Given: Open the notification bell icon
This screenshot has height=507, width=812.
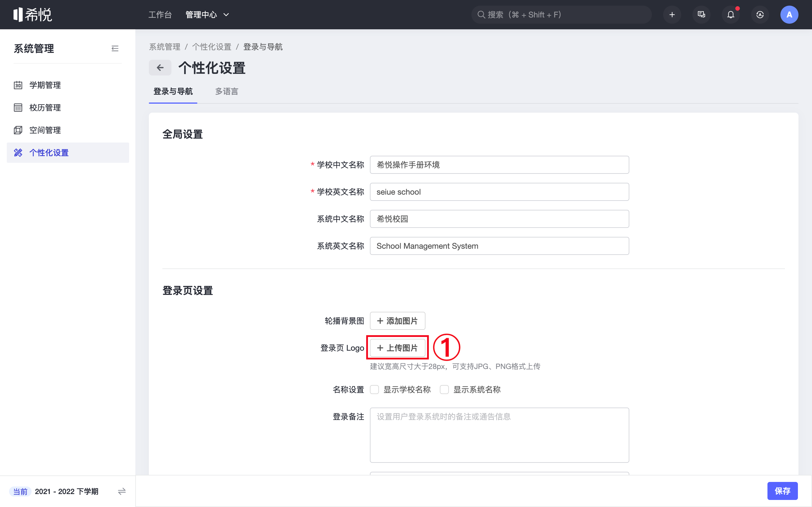Looking at the screenshot, I should coord(731,15).
